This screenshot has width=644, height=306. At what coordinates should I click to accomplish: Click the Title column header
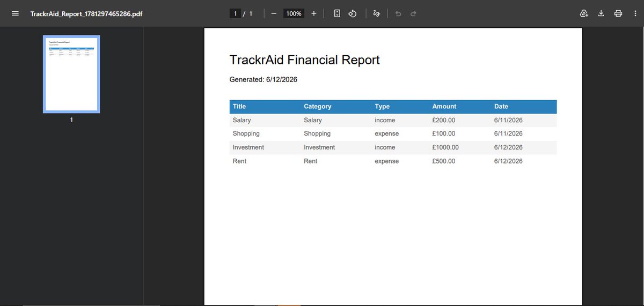point(239,107)
